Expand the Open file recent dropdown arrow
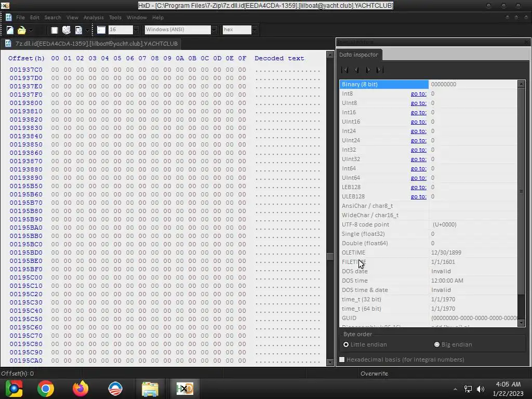This screenshot has width=532, height=399. (x=31, y=30)
